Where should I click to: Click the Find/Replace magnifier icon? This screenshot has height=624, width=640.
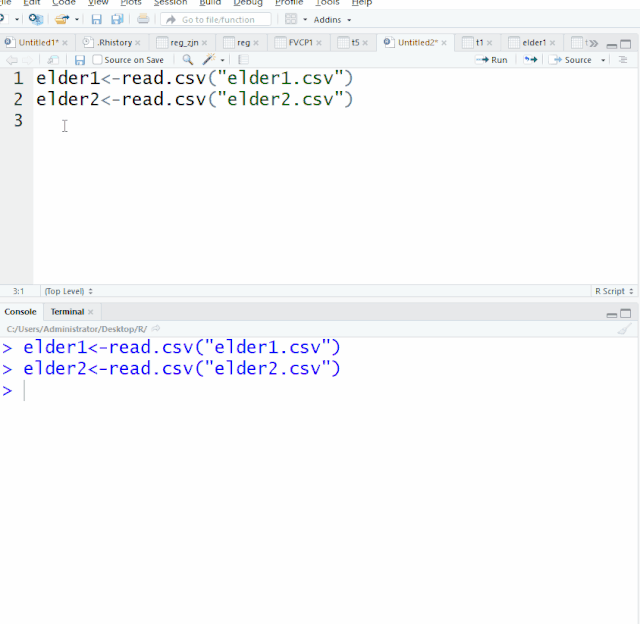click(x=187, y=60)
